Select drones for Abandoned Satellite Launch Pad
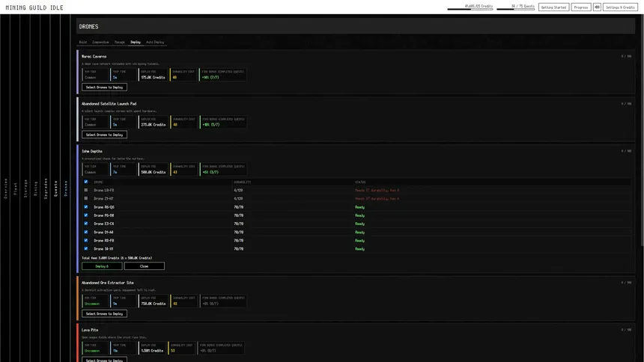 pos(104,135)
